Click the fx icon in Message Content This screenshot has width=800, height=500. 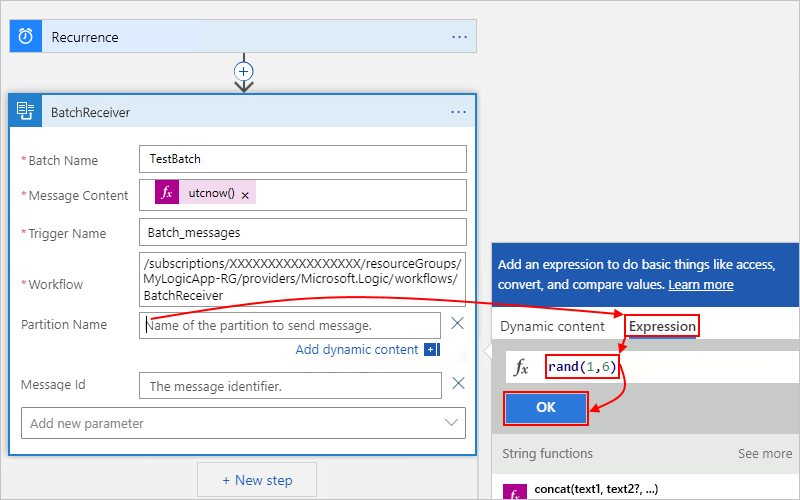(x=167, y=192)
